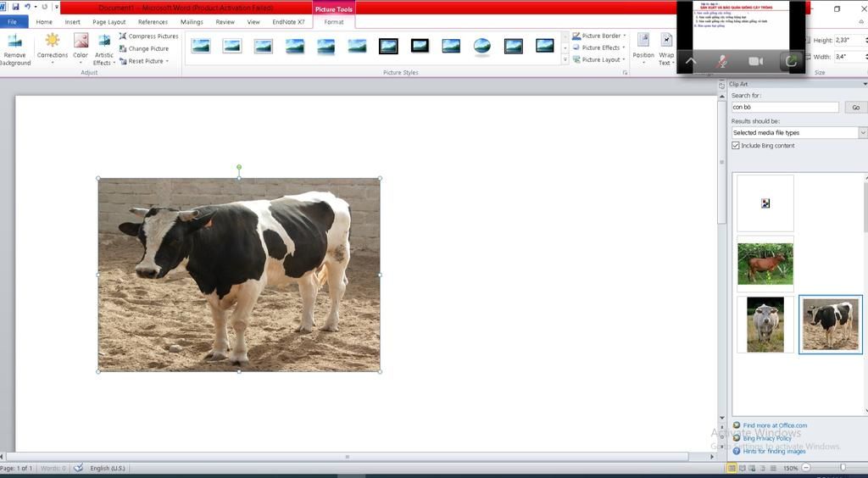The image size is (868, 478).
Task: Click the Picture Layout icon
Action: point(576,59)
